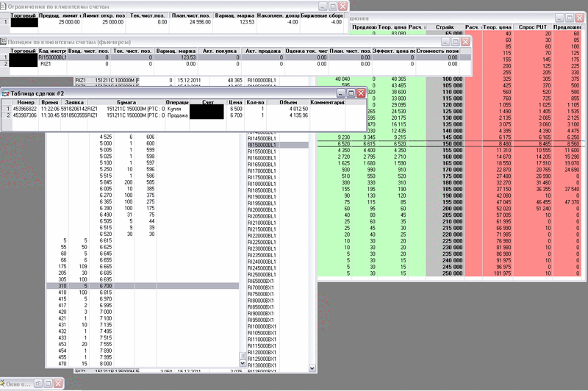
Task: Click the 'Спрос PUT' column header
Action: pyautogui.click(x=532, y=27)
